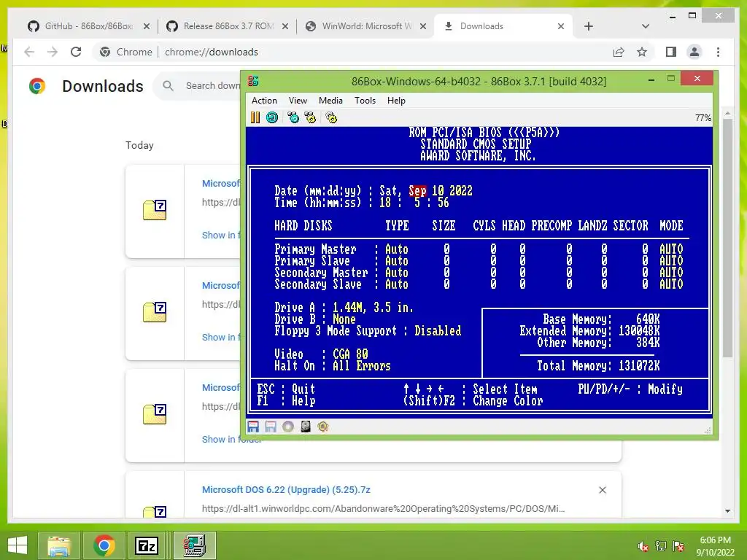Click third download's archive file icon
The height and width of the screenshot is (560, 747).
[x=155, y=414]
